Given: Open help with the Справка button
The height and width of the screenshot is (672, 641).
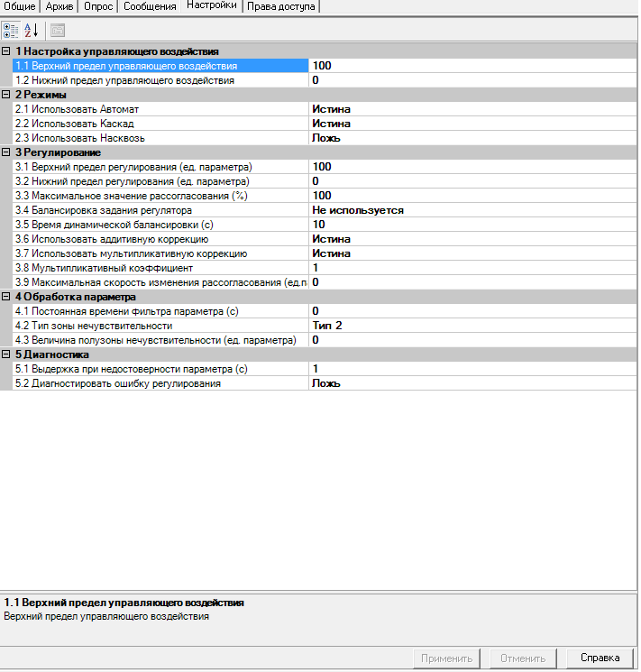Looking at the screenshot, I should click(x=600, y=658).
